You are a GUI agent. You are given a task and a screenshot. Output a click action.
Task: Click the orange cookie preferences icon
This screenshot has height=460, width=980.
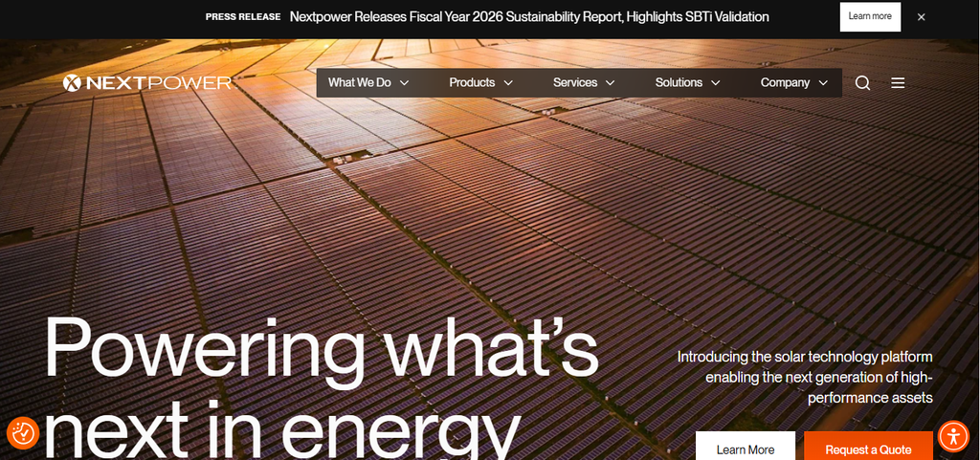[x=23, y=432]
